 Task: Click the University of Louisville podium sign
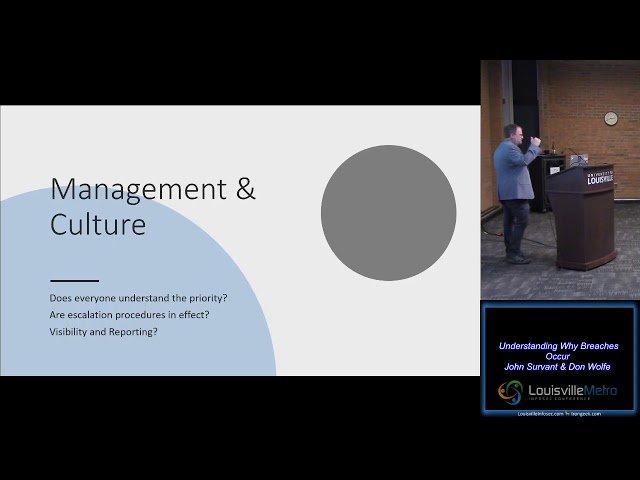600,178
